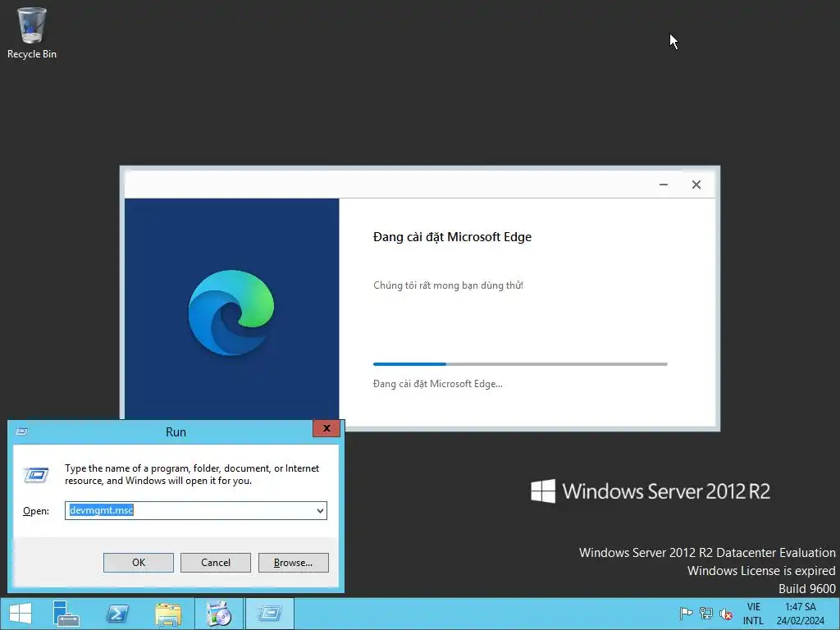Open File Explorer from the taskbar
This screenshot has height=630, width=840.
tap(167, 614)
